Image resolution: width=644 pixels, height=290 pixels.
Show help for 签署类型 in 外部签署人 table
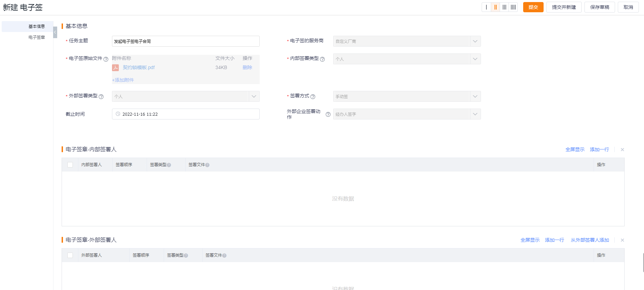click(x=186, y=256)
